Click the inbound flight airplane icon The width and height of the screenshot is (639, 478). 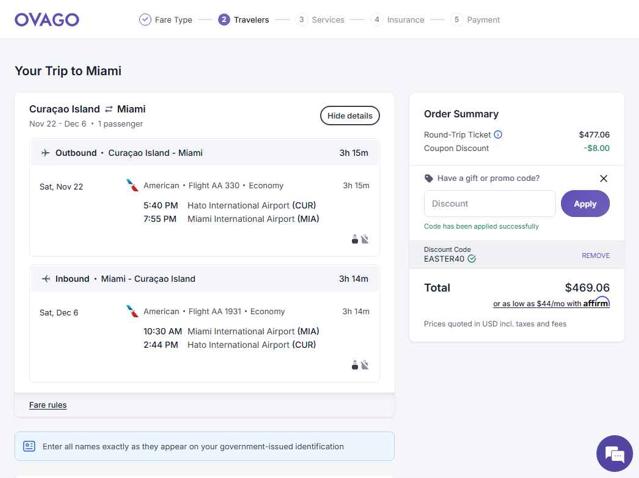coord(46,279)
